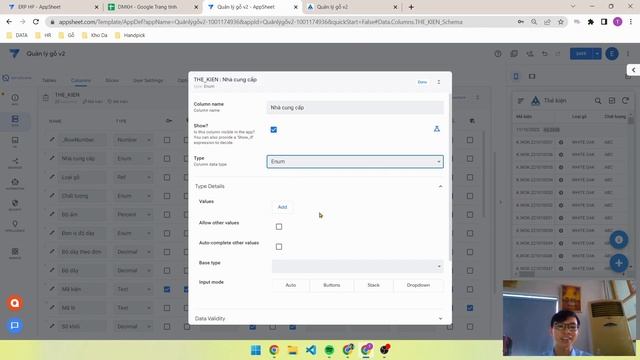The width and height of the screenshot is (640, 360).
Task: Open the Base type dropdown
Action: click(358, 266)
